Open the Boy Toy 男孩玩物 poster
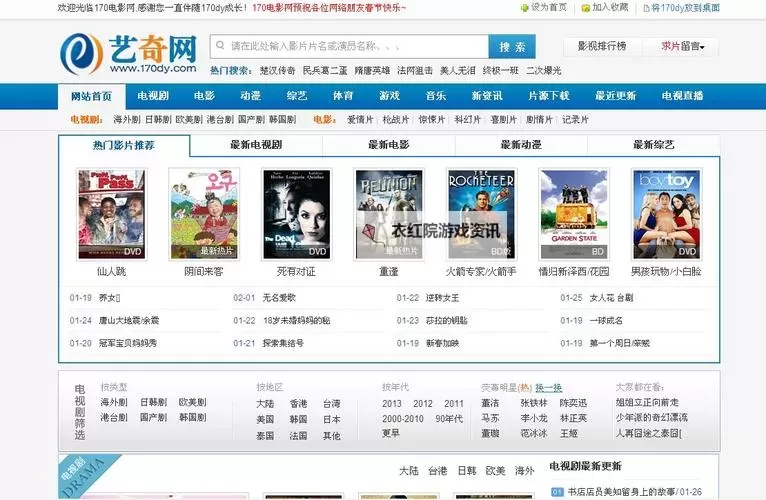Image resolution: width=766 pixels, height=500 pixels. 666,214
